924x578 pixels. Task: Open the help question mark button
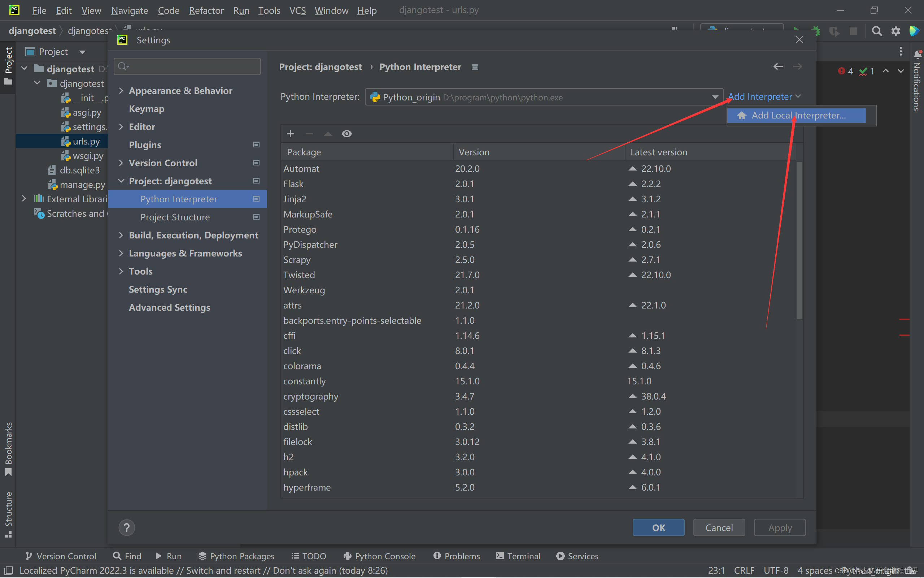127,527
